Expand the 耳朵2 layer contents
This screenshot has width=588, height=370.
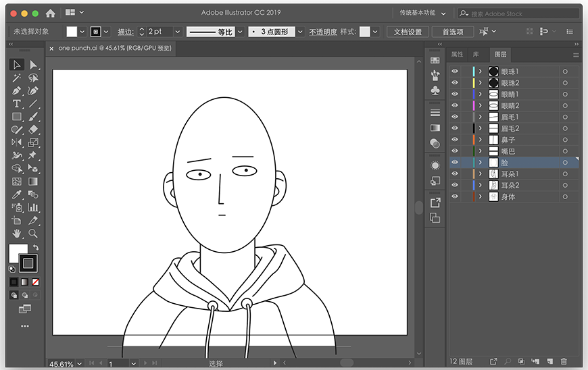coord(481,185)
